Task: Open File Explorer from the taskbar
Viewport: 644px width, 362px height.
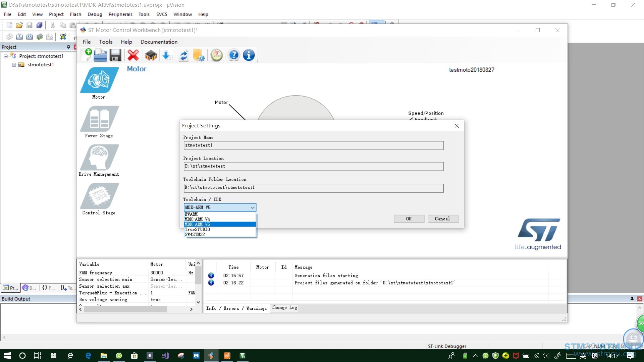Action: click(x=104, y=356)
